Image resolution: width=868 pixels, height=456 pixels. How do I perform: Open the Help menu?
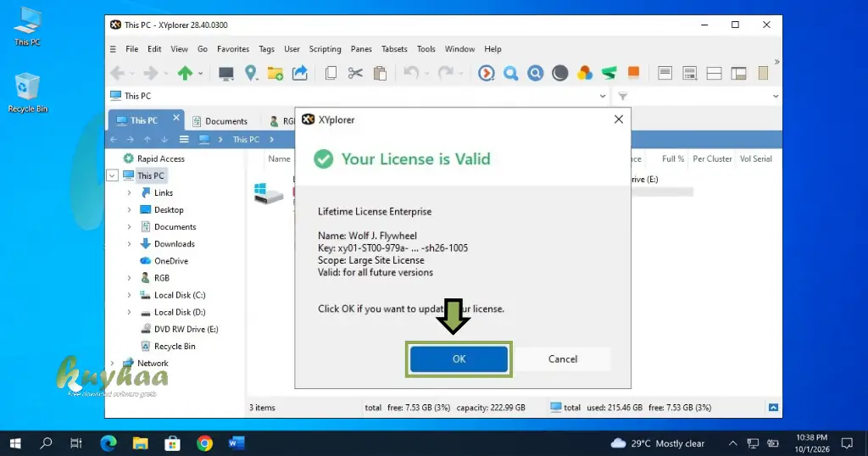coord(492,48)
